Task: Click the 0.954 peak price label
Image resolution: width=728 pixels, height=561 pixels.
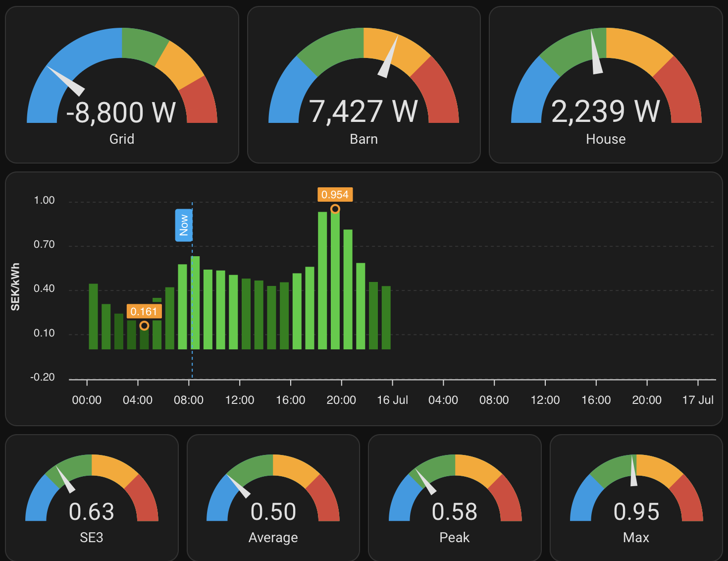Action: coord(335,195)
